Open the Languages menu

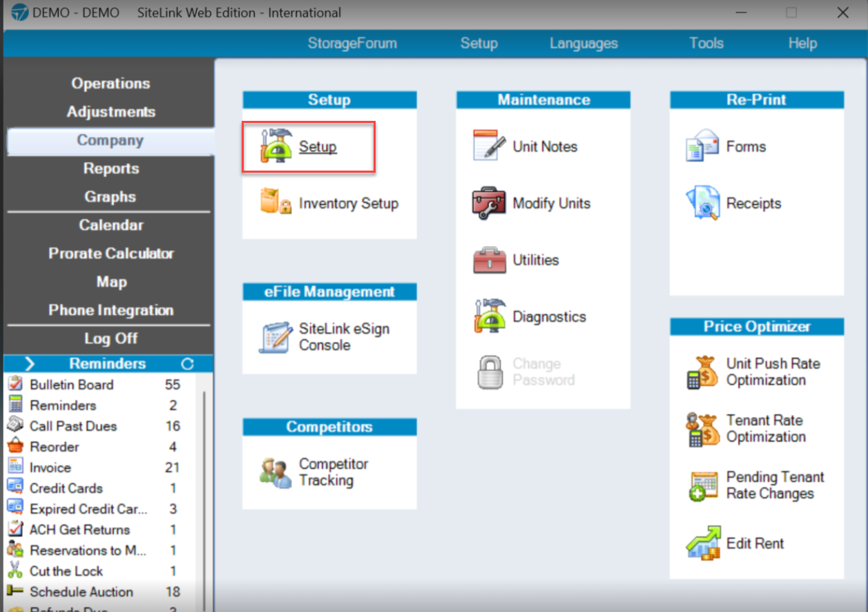click(584, 43)
